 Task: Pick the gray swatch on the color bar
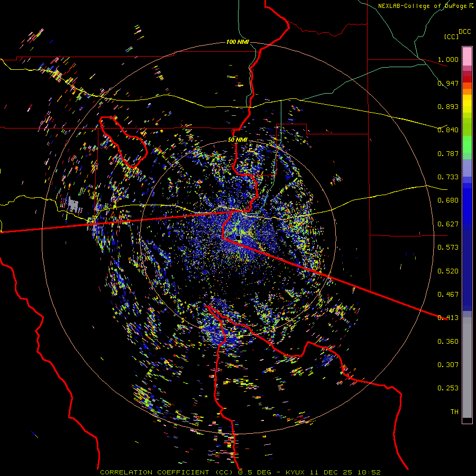pos(467,368)
